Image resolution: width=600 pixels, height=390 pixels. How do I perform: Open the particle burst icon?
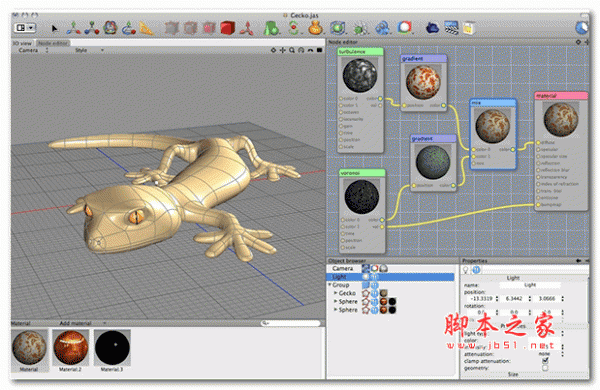pos(360,28)
